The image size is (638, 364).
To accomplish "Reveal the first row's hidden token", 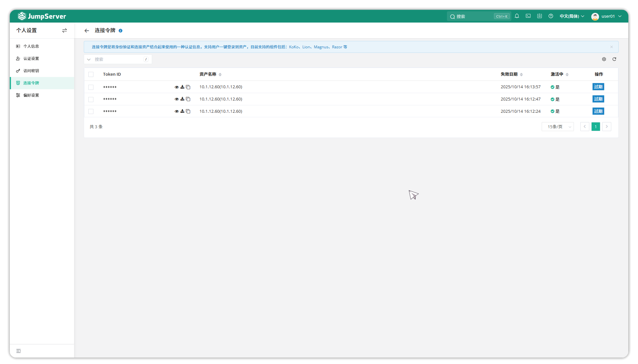I will pyautogui.click(x=177, y=87).
